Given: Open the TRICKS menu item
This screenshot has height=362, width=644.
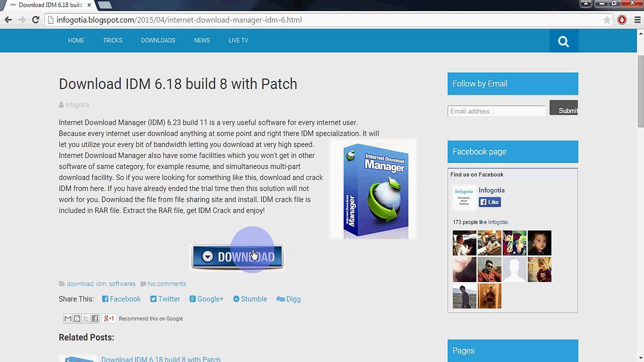Looking at the screenshot, I should pyautogui.click(x=113, y=40).
